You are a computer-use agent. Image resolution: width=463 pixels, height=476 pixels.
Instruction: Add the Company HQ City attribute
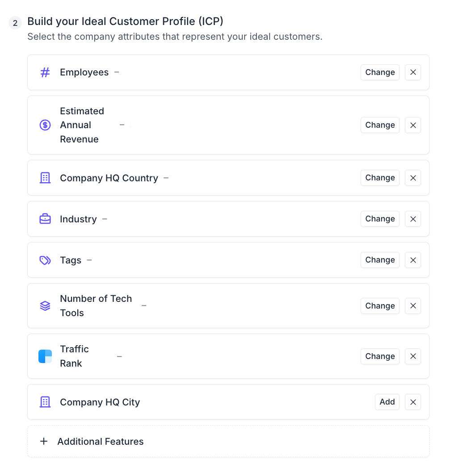click(x=387, y=402)
